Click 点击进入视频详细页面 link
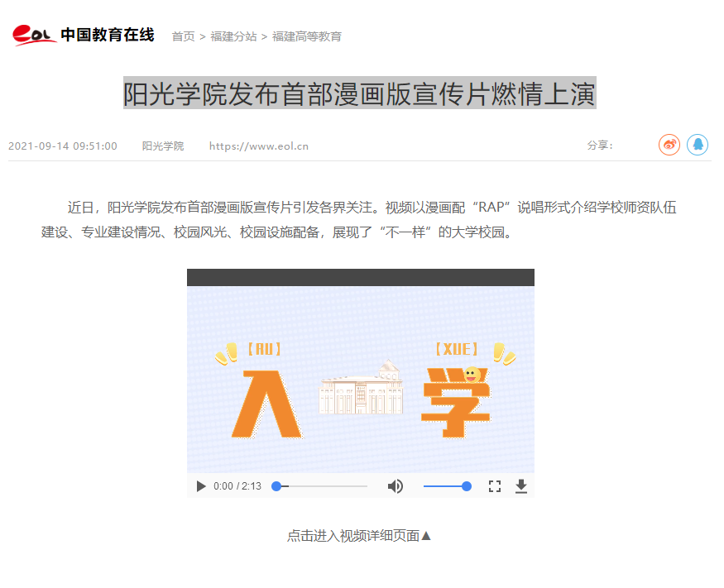Viewport: 724px width, 588px height. click(359, 536)
